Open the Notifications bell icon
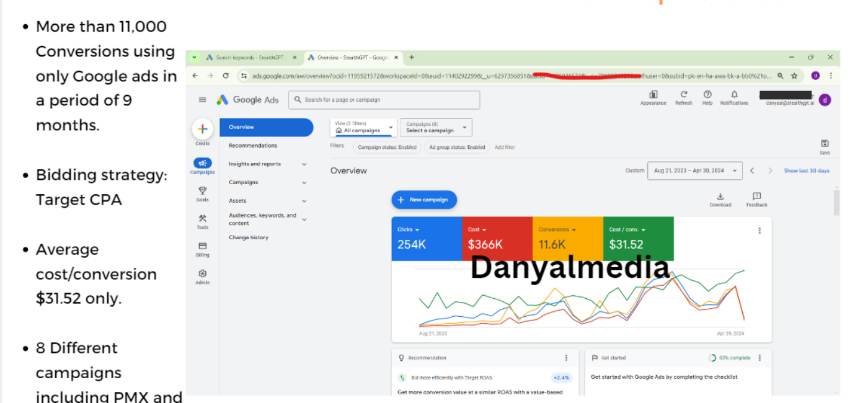Screen dimensions: 868x403 pos(734,95)
